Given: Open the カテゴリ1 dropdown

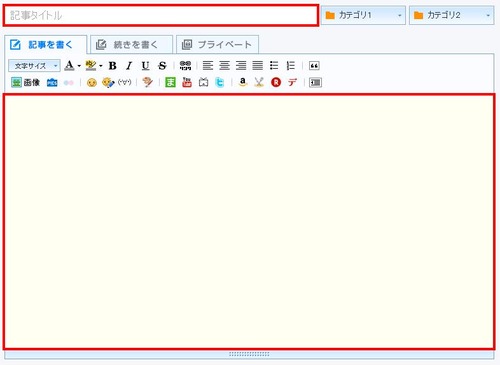Looking at the screenshot, I should (363, 15).
